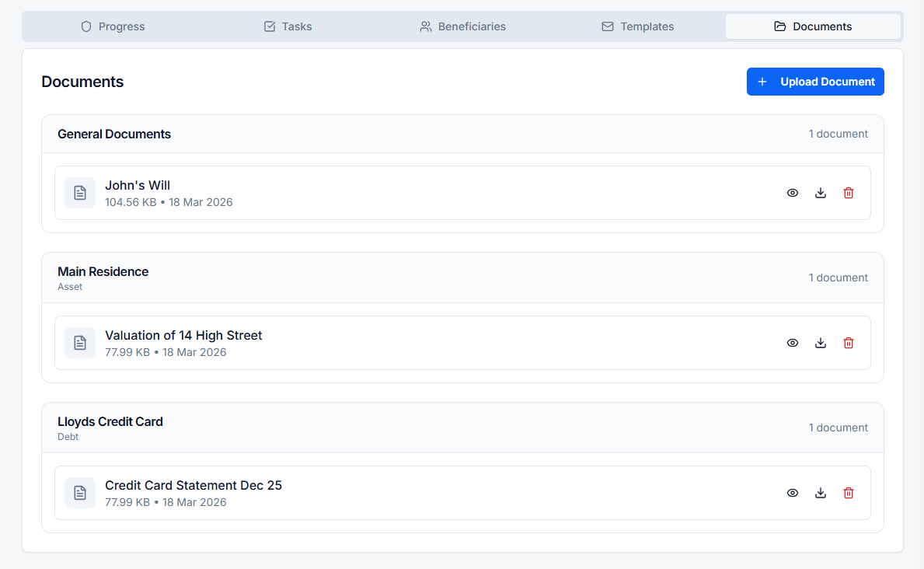Screen dimensions: 924x569
Task: Click the Beneficiaries people icon
Action: click(x=425, y=26)
